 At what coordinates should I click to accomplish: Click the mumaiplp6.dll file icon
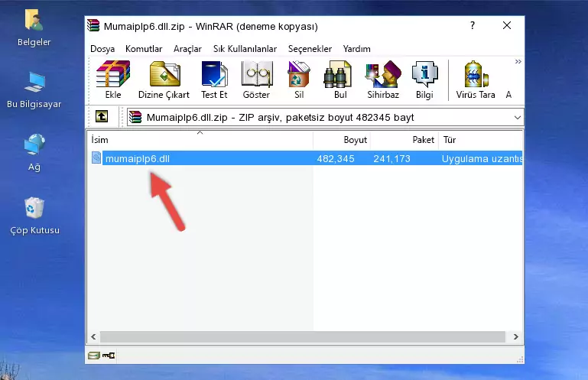[x=96, y=158]
